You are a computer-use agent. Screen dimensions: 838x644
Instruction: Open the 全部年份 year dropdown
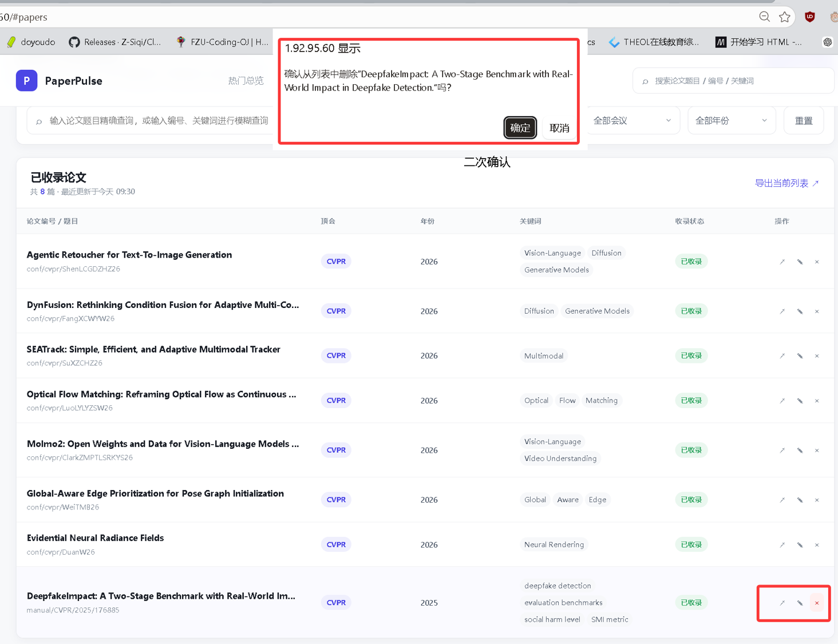tap(732, 121)
